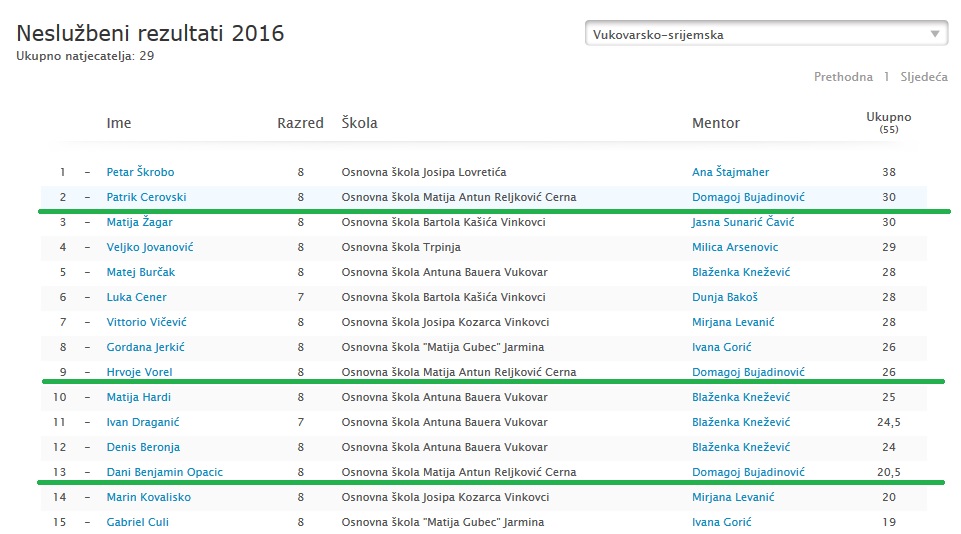
Task: Click the dropdown arrow beside Vukovarsko-srijemska
Action: (935, 34)
